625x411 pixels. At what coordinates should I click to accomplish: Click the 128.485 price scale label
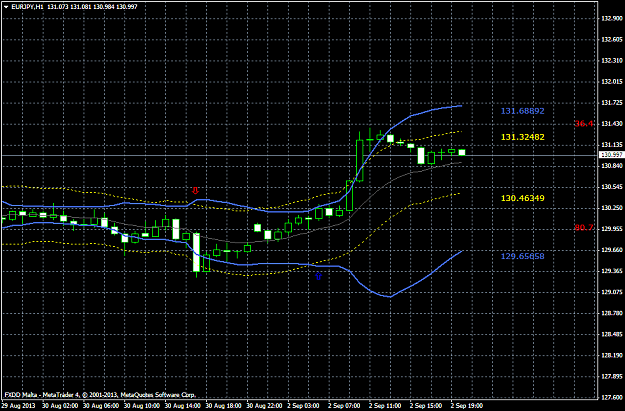[x=612, y=334]
